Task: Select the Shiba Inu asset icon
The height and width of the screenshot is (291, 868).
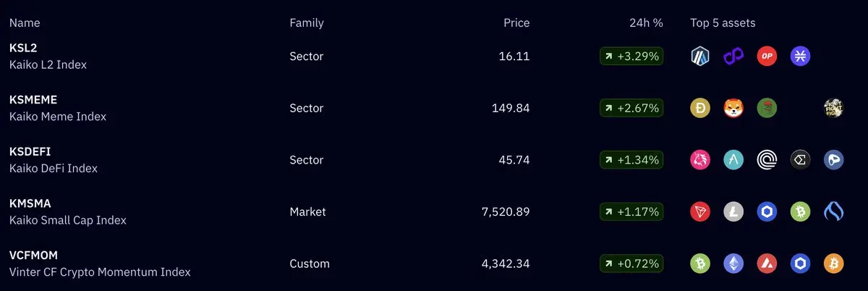Action: pos(733,108)
